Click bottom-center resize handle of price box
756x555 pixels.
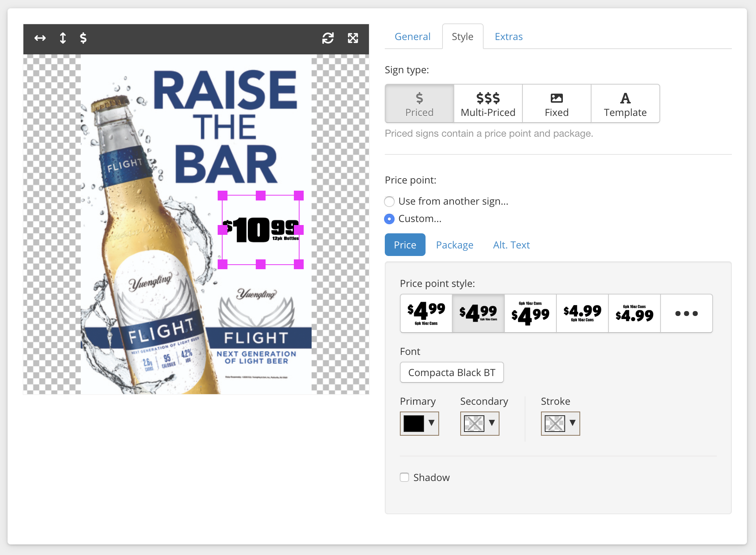click(x=261, y=264)
